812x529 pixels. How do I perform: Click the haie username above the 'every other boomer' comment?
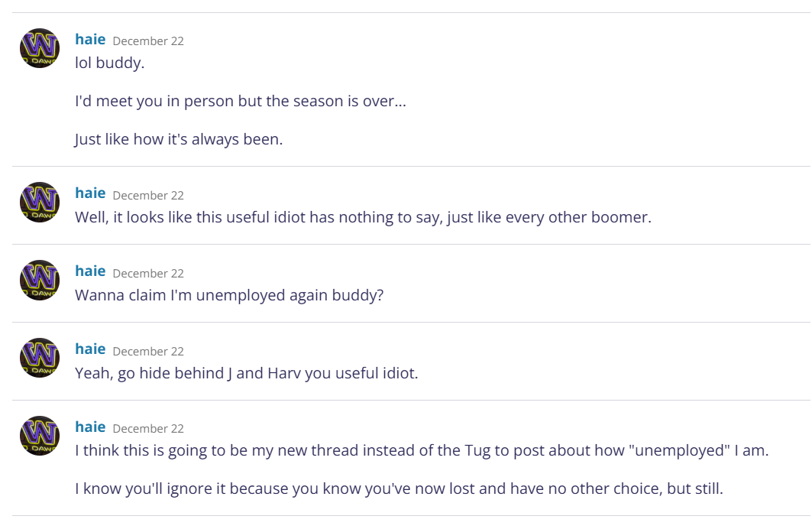coord(90,194)
